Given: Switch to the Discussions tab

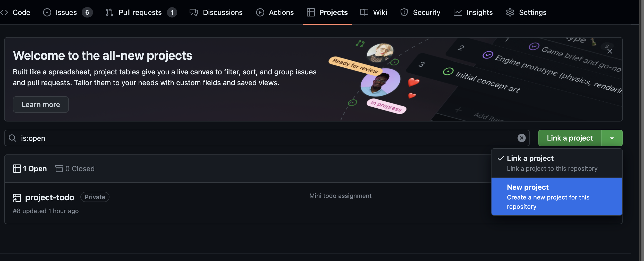Looking at the screenshot, I should 216,12.
